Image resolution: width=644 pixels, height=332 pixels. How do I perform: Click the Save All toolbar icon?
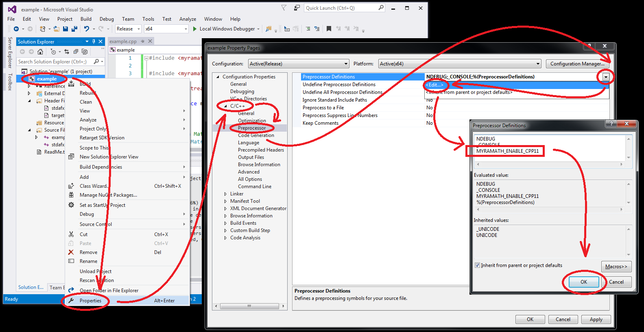click(74, 29)
